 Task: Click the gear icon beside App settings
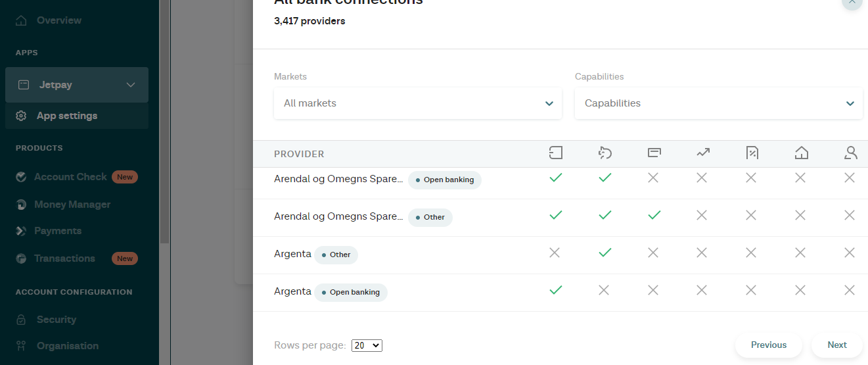[x=21, y=116]
